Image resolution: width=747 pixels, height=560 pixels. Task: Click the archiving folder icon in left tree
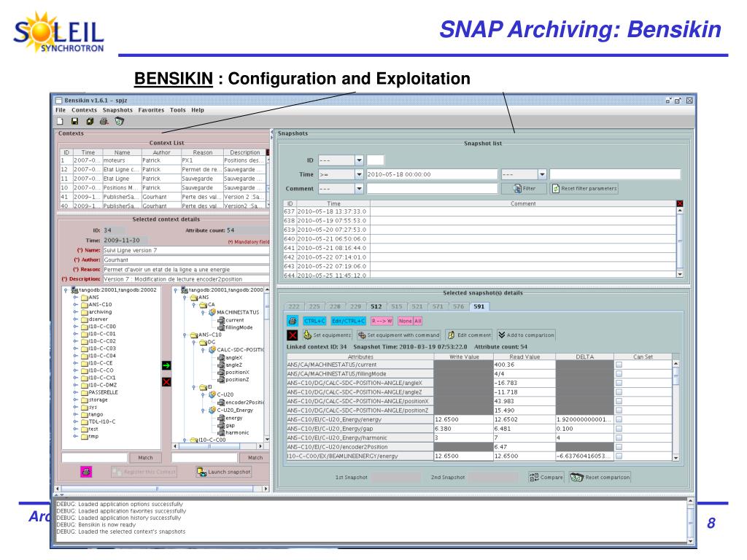click(85, 312)
